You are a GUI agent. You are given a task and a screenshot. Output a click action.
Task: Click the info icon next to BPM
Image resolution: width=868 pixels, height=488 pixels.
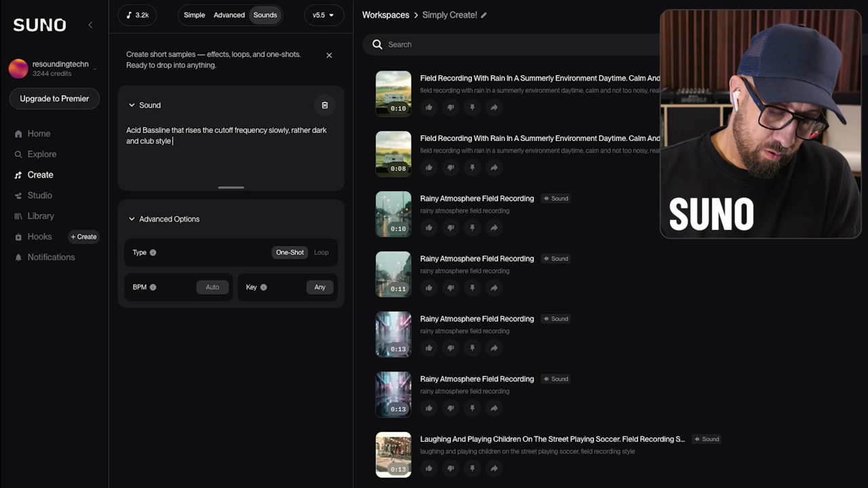[153, 287]
